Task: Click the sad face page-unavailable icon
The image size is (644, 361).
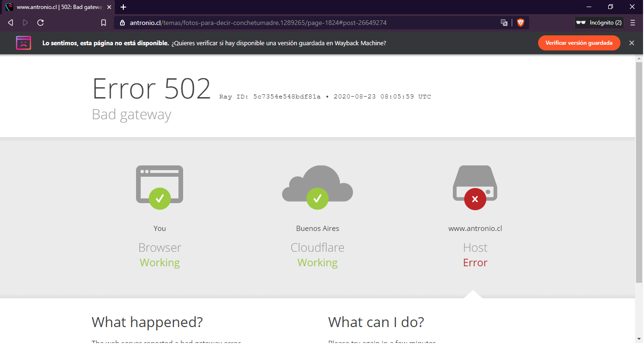Action: (24, 43)
